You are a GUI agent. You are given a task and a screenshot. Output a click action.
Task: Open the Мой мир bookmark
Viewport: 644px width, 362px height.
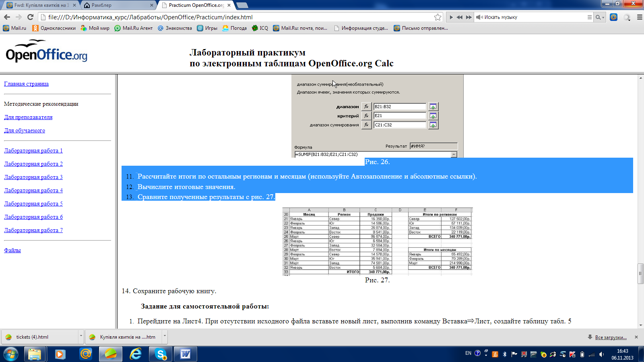click(95, 28)
